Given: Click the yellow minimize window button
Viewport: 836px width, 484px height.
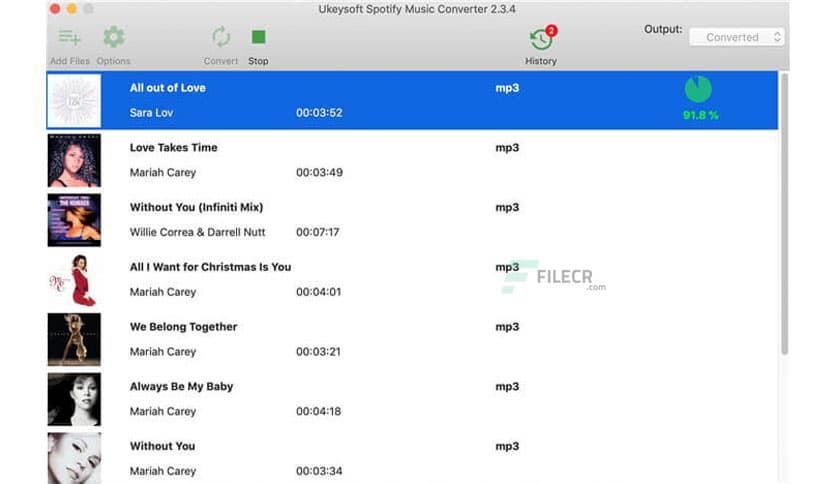Looking at the screenshot, I should click(71, 9).
